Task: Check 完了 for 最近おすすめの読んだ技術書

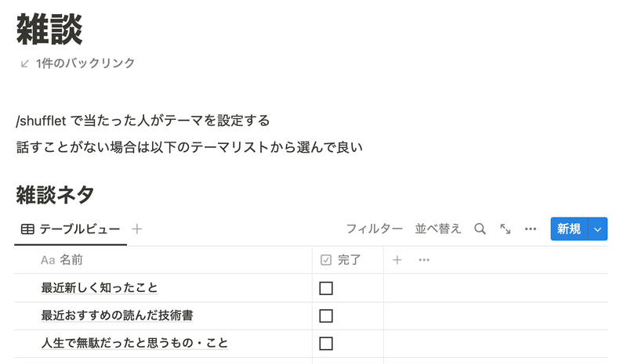Action: (326, 315)
